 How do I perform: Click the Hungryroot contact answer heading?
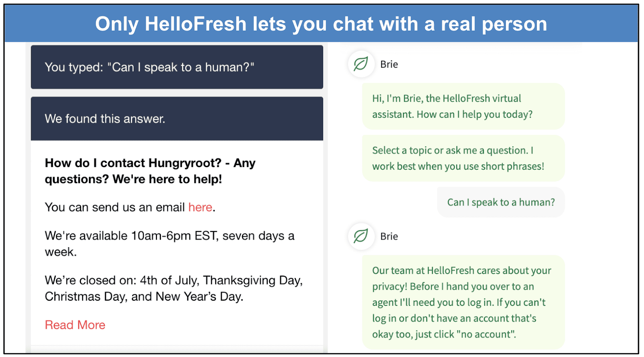point(149,171)
